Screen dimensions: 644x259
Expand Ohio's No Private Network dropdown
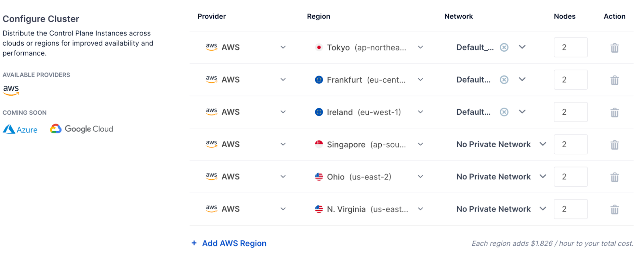click(x=543, y=177)
